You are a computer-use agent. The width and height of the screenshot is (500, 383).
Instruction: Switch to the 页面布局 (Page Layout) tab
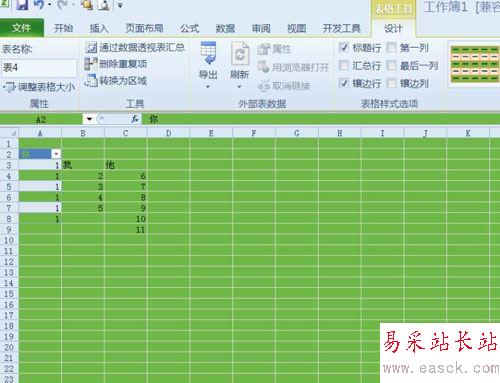point(144,28)
